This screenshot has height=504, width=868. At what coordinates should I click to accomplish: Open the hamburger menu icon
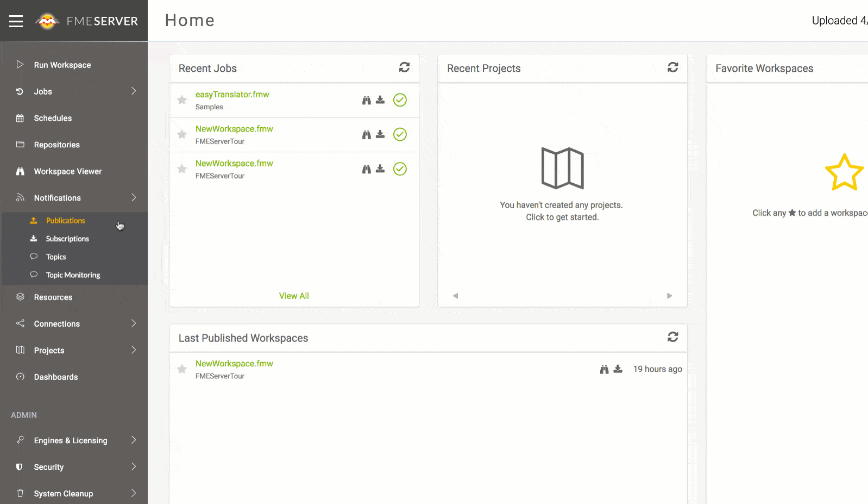pyautogui.click(x=16, y=21)
